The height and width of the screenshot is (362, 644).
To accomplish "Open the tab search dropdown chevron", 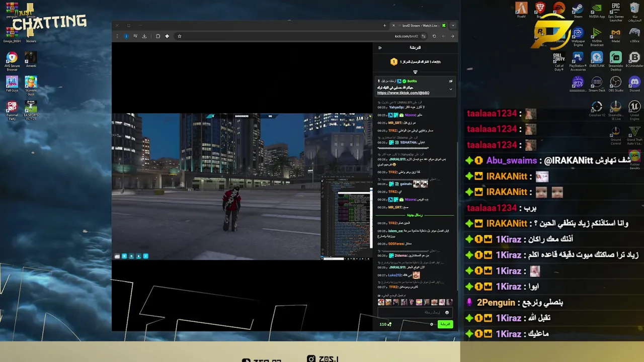I will 453,26.
